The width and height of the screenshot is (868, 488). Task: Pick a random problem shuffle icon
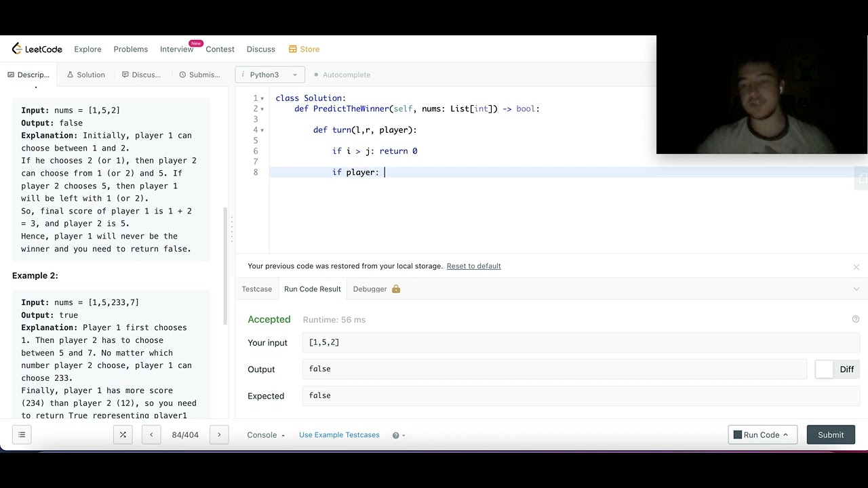point(123,434)
